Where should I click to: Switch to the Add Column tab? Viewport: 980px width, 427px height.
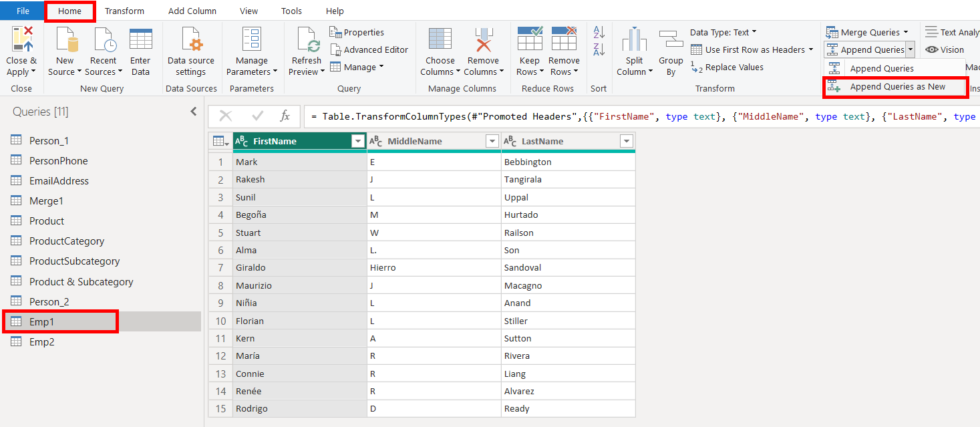coord(192,11)
